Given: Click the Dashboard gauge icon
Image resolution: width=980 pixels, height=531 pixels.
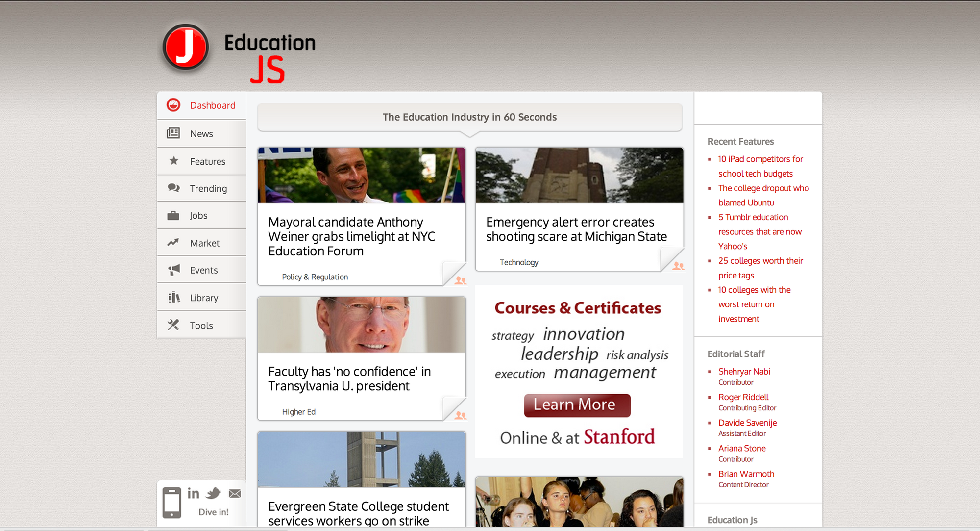Looking at the screenshot, I should point(173,105).
